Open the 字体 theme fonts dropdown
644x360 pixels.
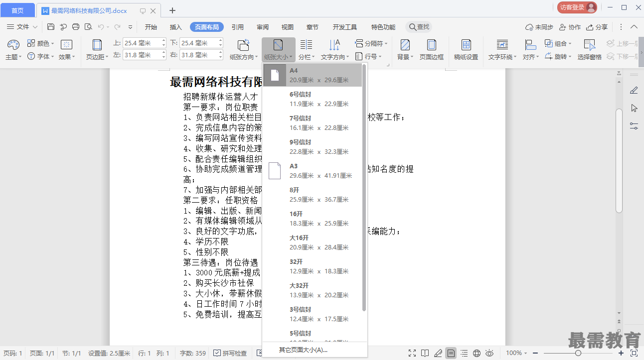coord(40,56)
